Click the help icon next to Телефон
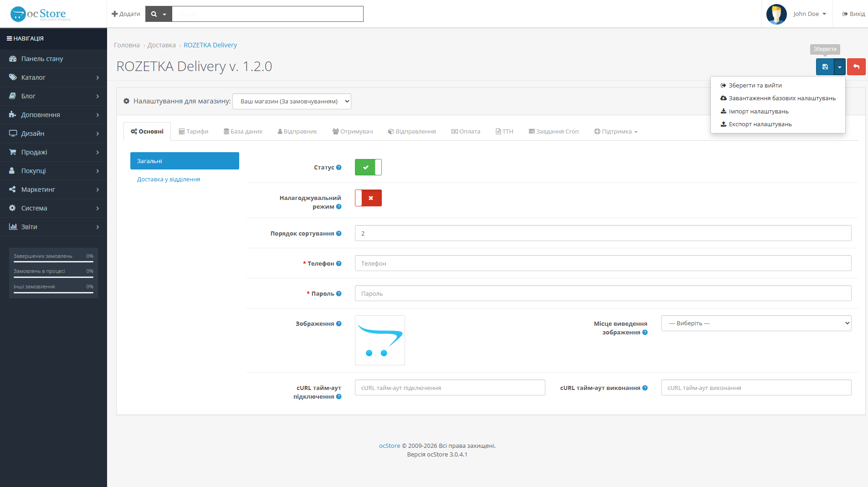Screen dimensions: 868x487 click(x=339, y=263)
